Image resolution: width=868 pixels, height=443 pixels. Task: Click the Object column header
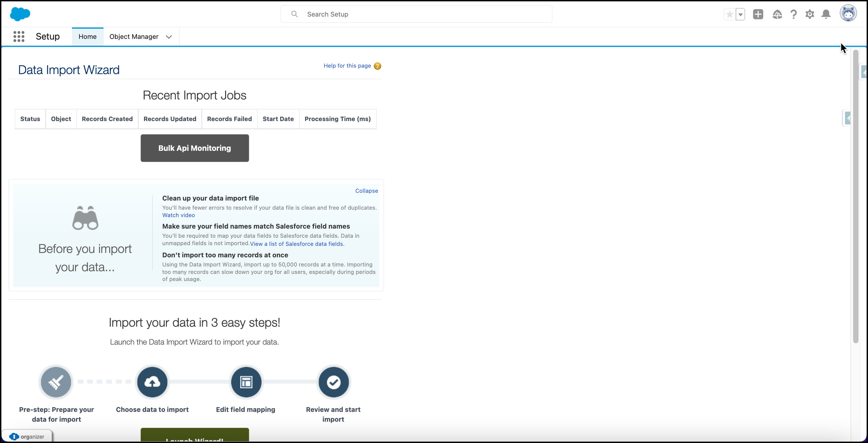click(x=61, y=119)
